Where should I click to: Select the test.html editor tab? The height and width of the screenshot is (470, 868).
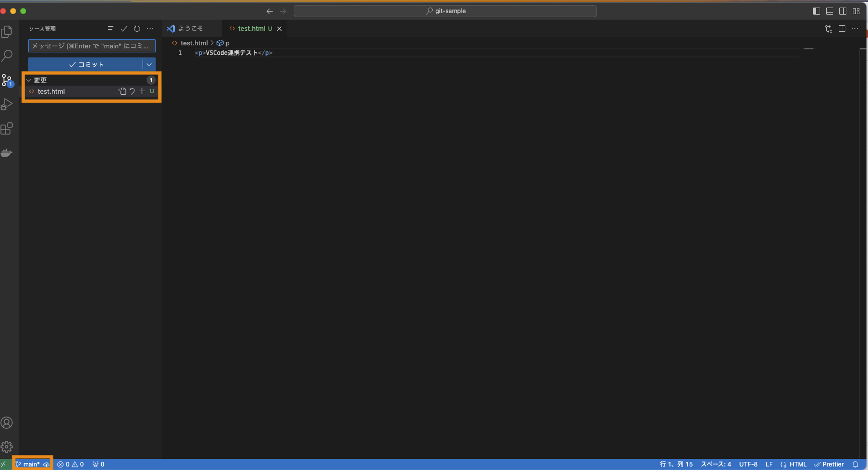pos(250,28)
